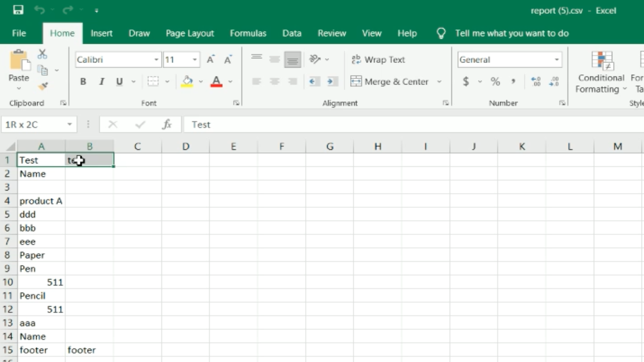Open the Merge & Center dropdown arrow
This screenshot has width=644, height=362.
point(439,81)
